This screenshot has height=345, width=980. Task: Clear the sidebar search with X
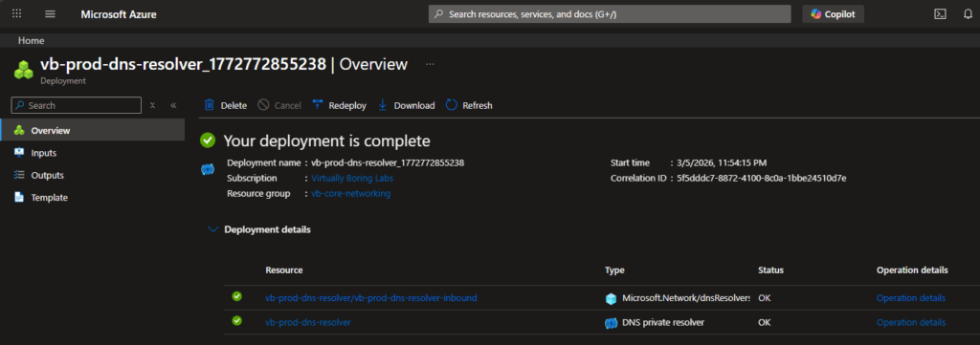click(152, 105)
